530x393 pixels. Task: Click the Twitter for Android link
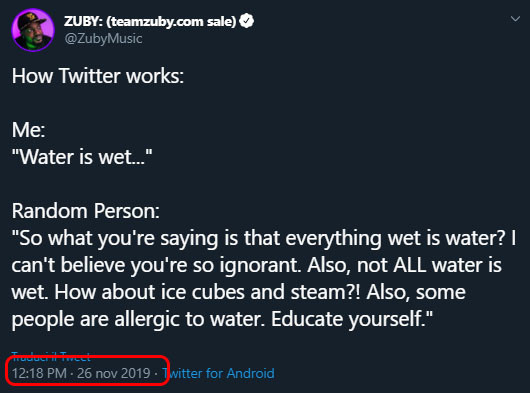pos(218,373)
